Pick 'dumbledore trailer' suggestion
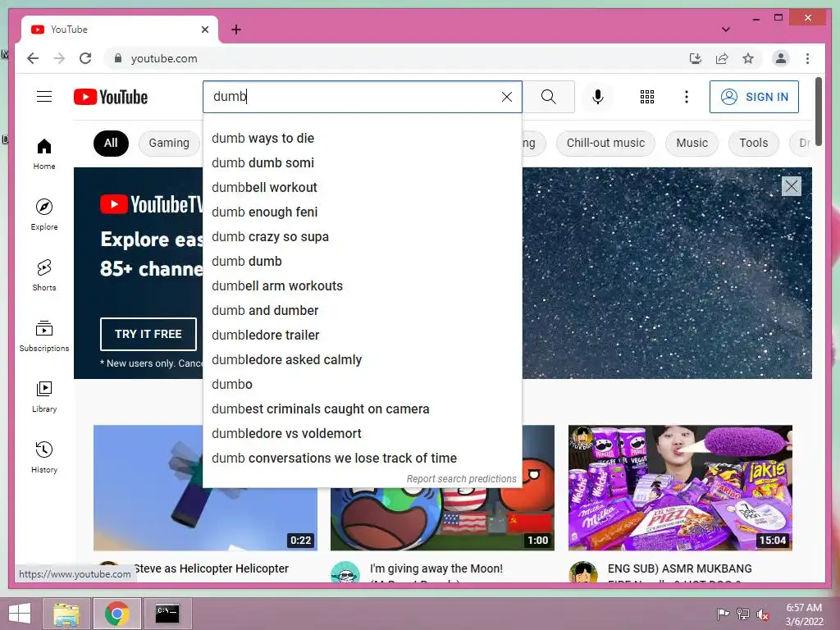The image size is (840, 630). [362, 336]
